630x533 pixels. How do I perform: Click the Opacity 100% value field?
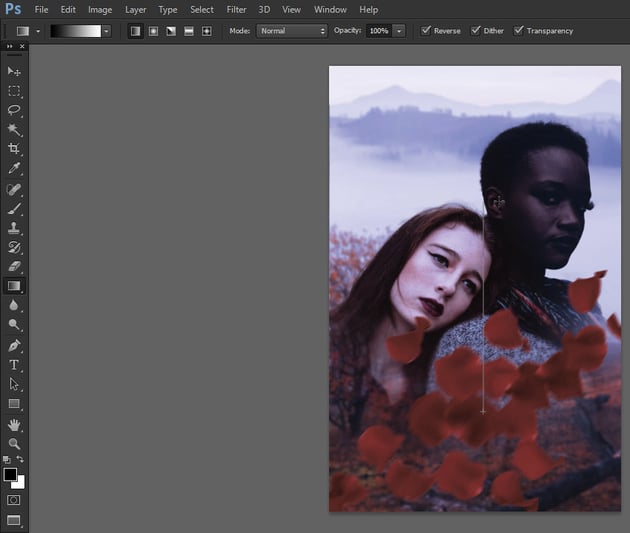(379, 31)
